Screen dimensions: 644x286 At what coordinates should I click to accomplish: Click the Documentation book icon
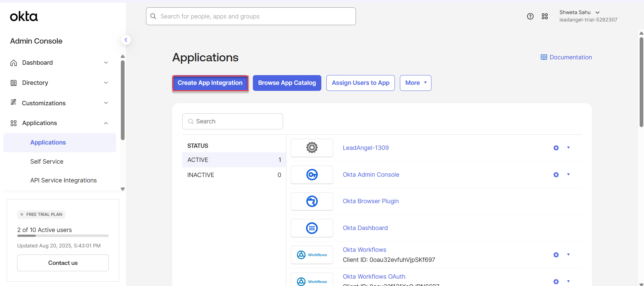(x=544, y=57)
